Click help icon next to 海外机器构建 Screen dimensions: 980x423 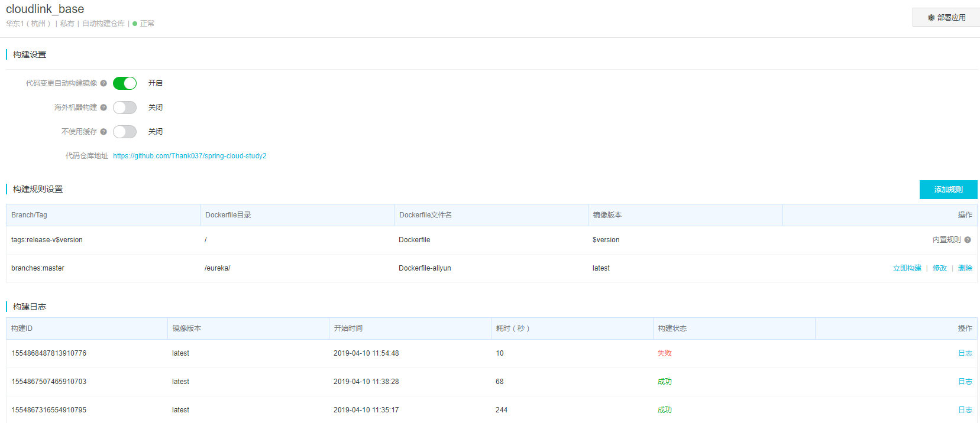click(x=104, y=108)
